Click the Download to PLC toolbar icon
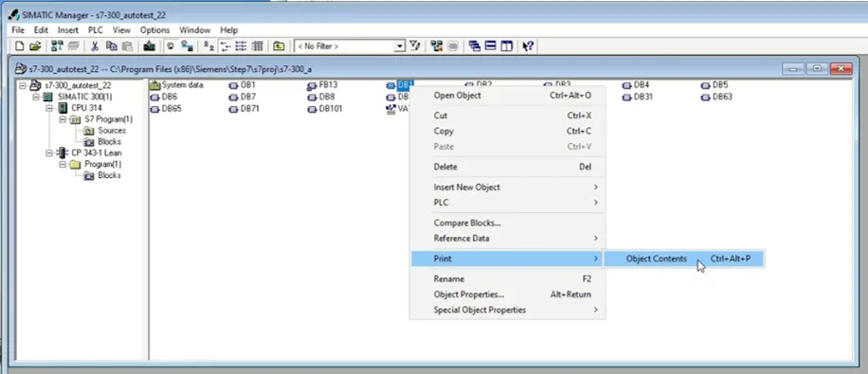The image size is (868, 374). pyautogui.click(x=149, y=45)
